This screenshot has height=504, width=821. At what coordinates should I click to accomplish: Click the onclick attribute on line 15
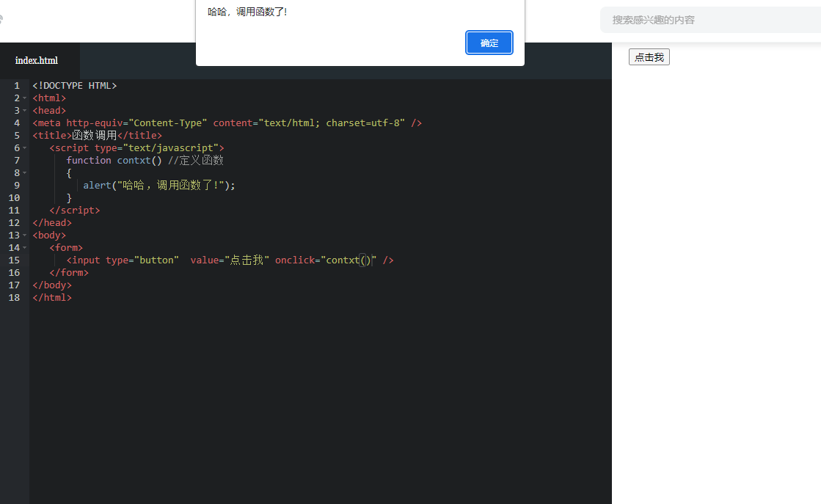point(294,260)
